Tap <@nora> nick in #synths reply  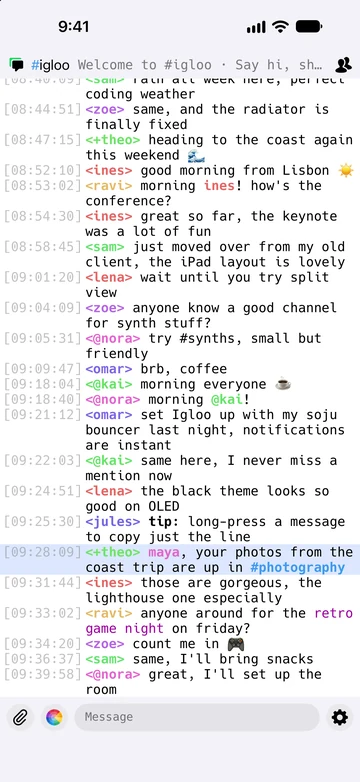tap(113, 338)
